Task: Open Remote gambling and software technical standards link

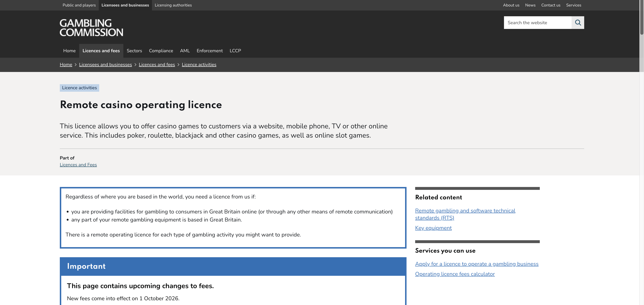Action: coord(465,214)
